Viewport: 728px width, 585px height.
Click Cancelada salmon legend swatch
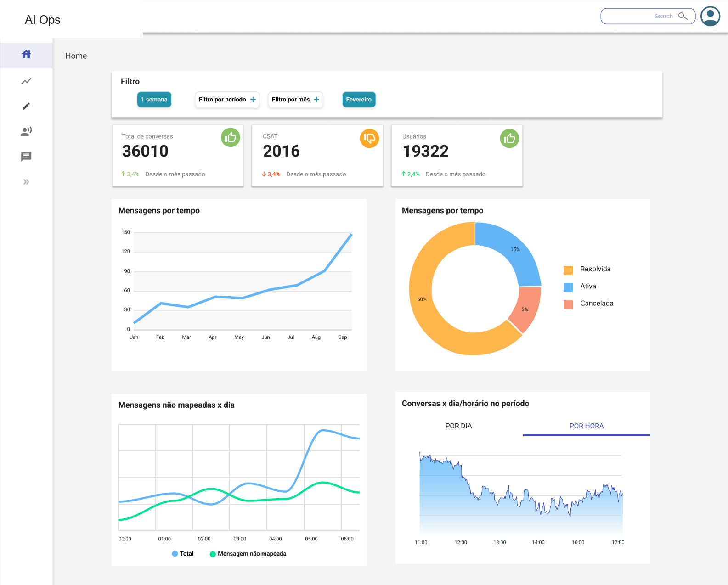[568, 304]
